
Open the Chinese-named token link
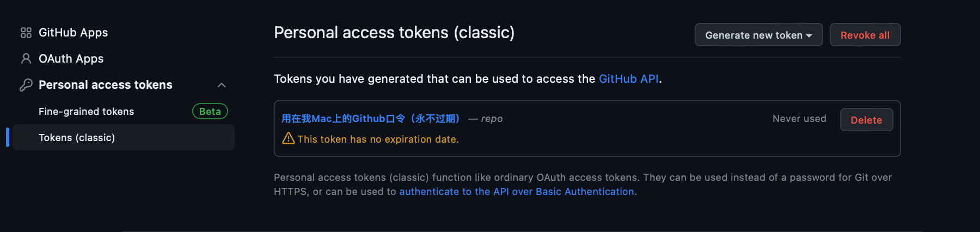372,119
